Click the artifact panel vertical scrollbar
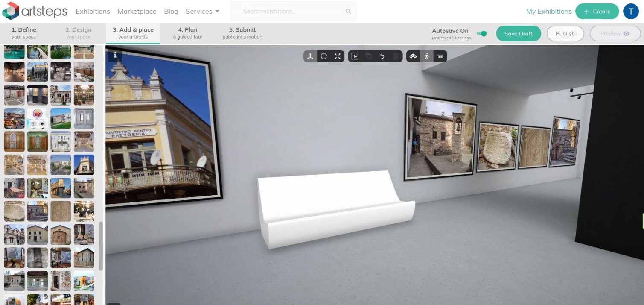Screen dimensions: 644x305 [x=101, y=246]
